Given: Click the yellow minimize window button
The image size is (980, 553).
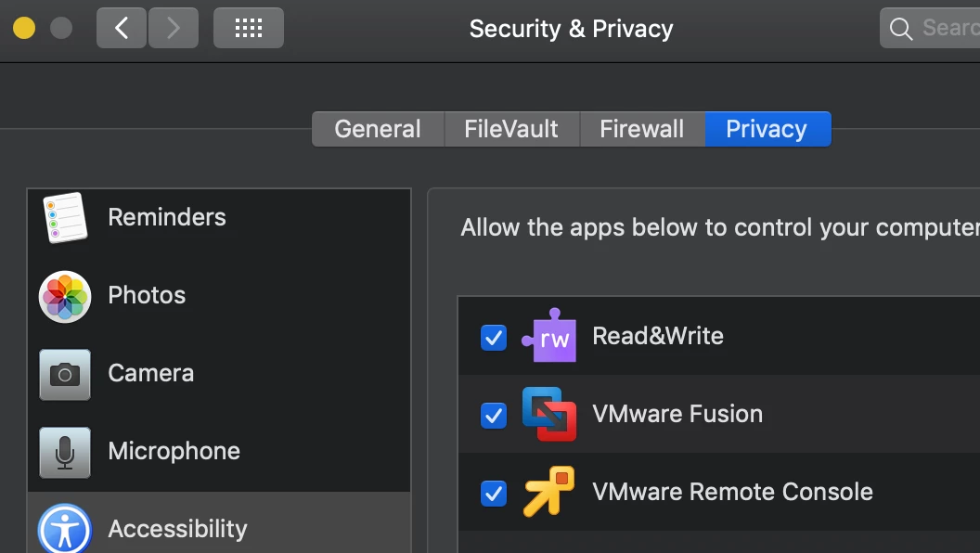Looking at the screenshot, I should 24,28.
